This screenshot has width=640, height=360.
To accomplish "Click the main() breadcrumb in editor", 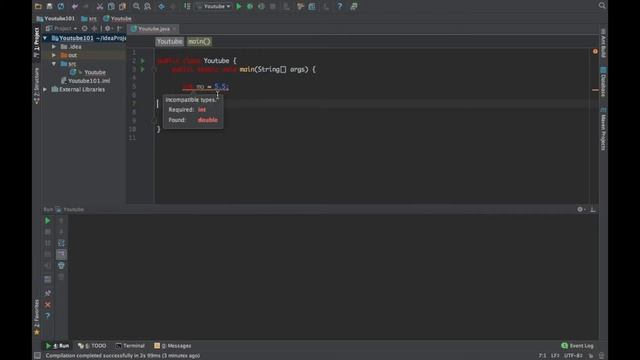I will pos(199,42).
